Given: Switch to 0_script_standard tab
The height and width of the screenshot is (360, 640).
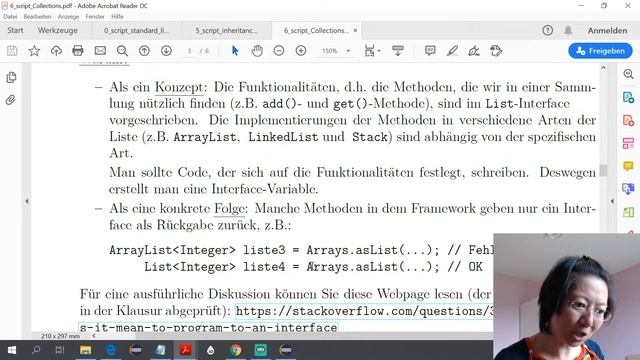Looking at the screenshot, I should tap(137, 31).
